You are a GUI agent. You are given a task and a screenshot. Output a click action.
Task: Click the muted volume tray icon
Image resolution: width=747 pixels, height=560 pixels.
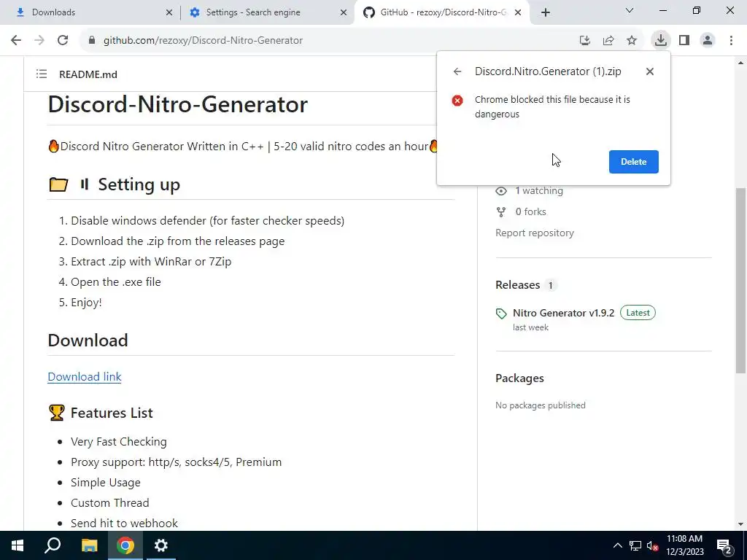click(653, 545)
